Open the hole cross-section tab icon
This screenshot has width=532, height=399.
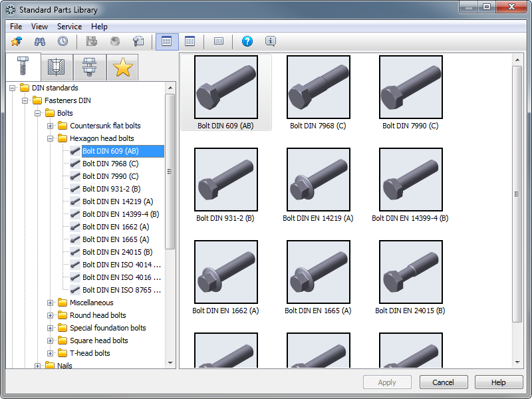56,68
